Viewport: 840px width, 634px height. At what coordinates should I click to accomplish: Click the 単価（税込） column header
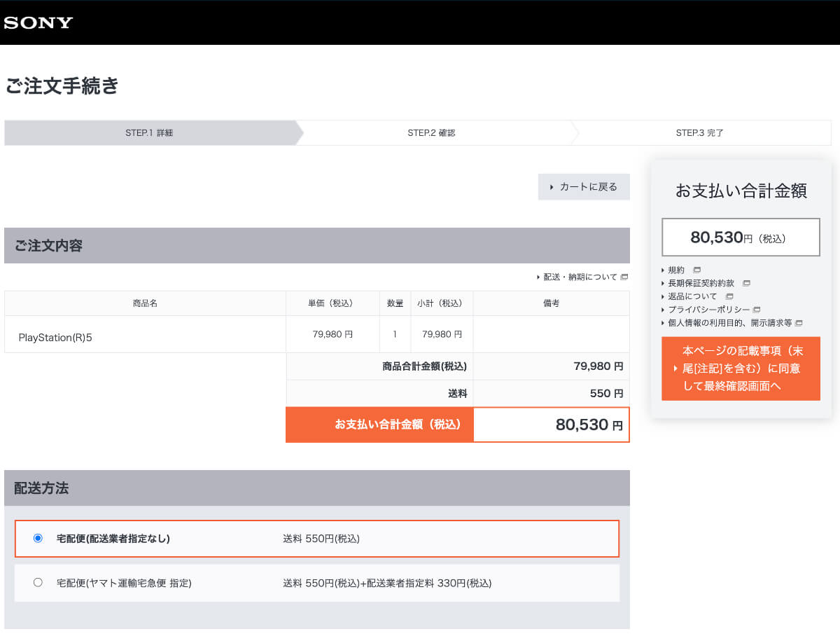pyautogui.click(x=332, y=303)
